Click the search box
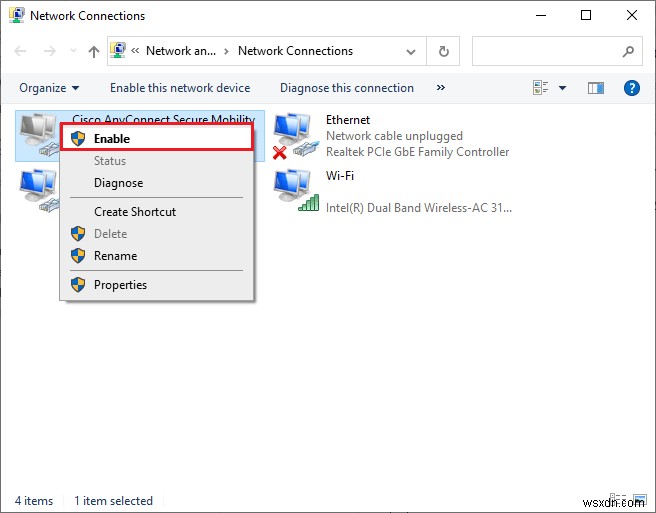Viewport: 656px width, 513px height. click(557, 51)
